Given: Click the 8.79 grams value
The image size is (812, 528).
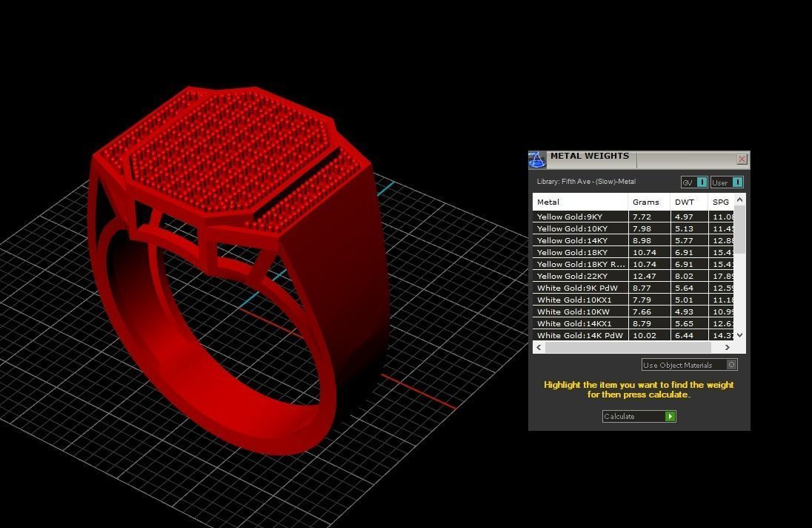Looking at the screenshot, I should tap(642, 324).
